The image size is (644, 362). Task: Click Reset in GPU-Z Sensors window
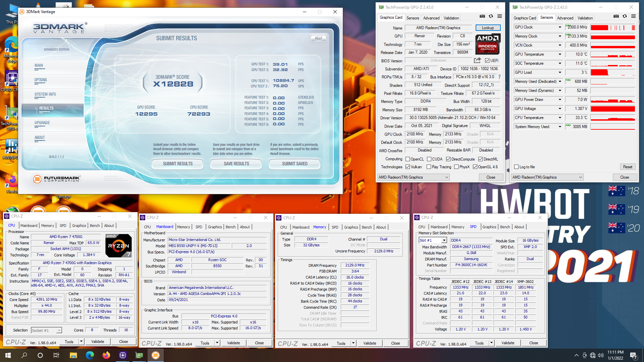[x=628, y=167]
